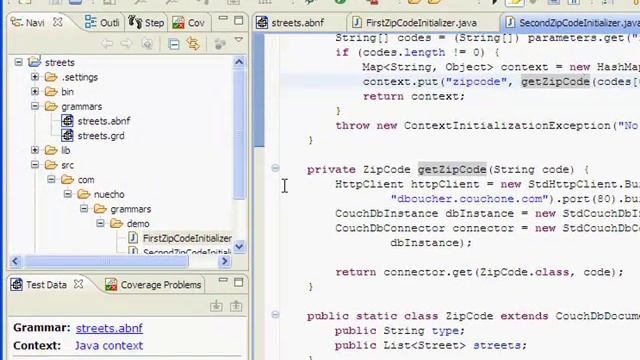Collapse the nuecho folder
Image resolution: width=640 pixels, height=360 pixels.
coord(67,194)
